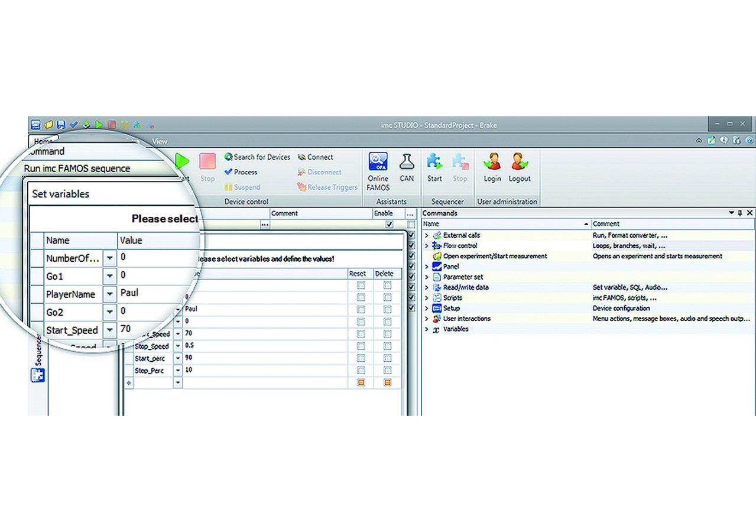This screenshot has width=756, height=532.
Task: Click the Start_perc value field showing 90
Action: point(264,358)
